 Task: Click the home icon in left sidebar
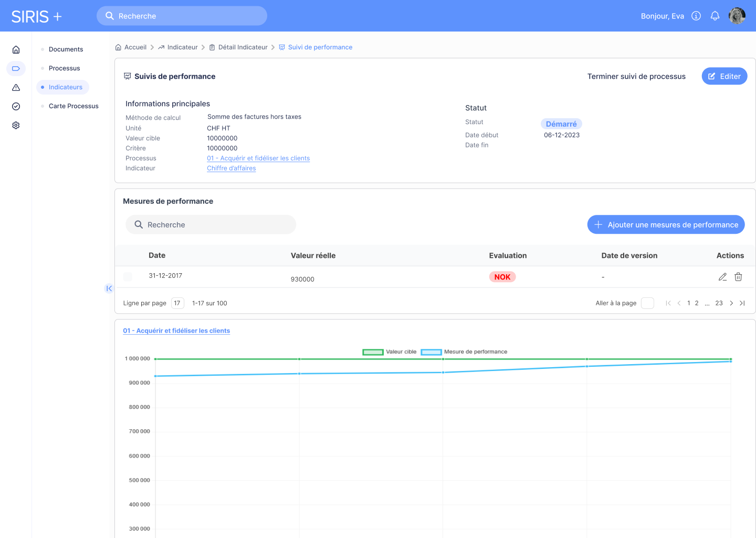pos(16,49)
